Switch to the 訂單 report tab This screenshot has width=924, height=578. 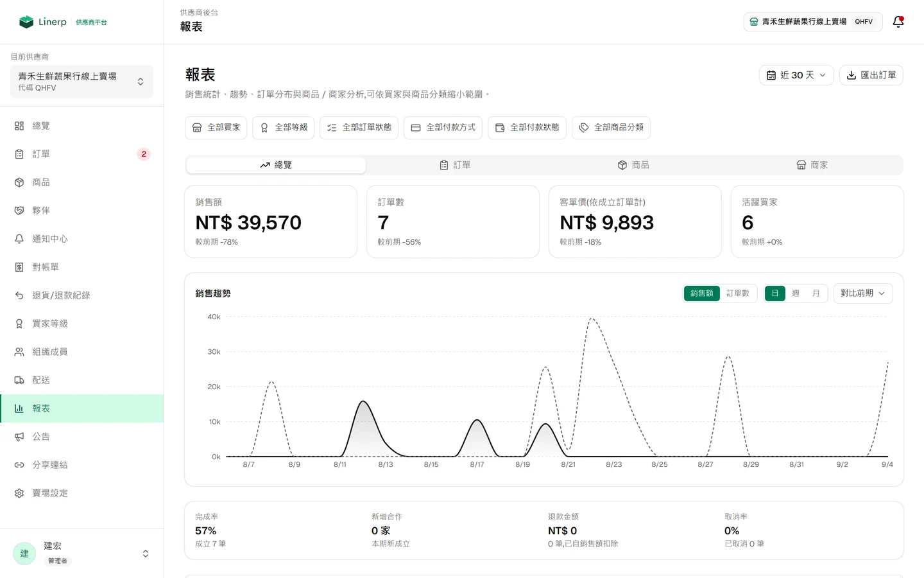coord(455,165)
